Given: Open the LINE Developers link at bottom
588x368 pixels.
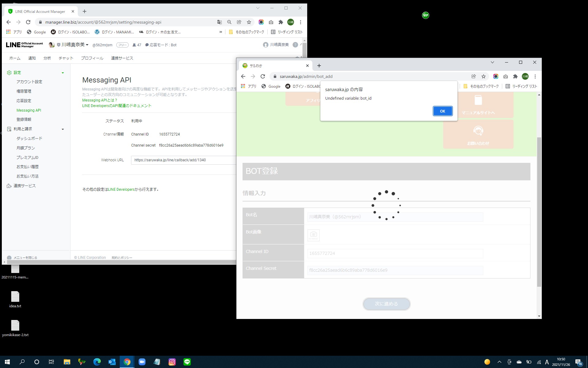Looking at the screenshot, I should point(121,189).
